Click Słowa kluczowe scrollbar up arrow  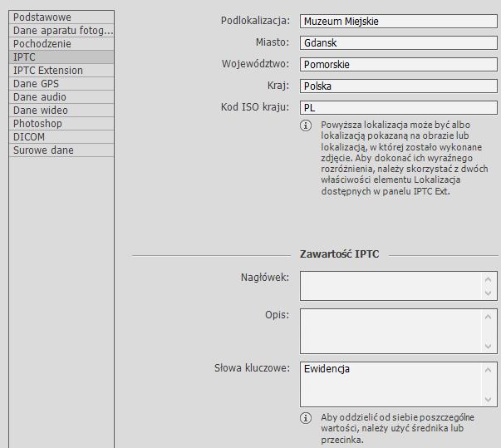click(488, 370)
